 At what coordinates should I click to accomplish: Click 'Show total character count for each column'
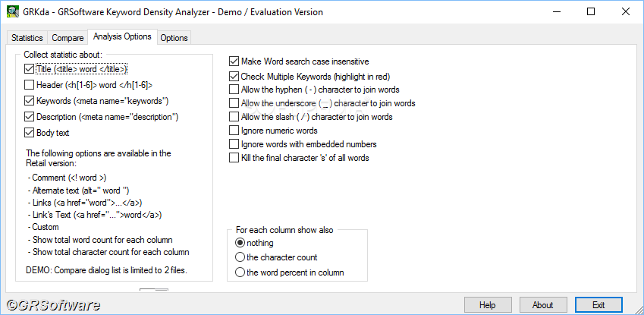pyautogui.click(x=108, y=252)
